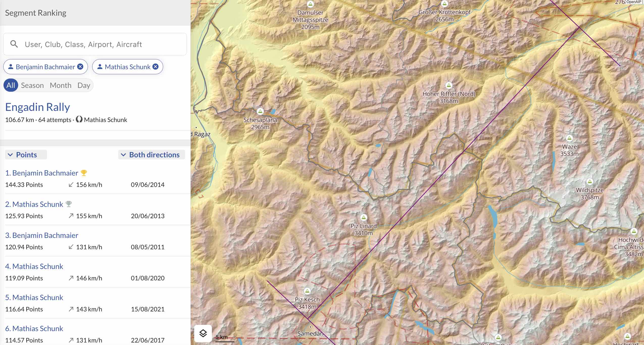The image size is (644, 345).
Task: Select the All time period filter
Action: tap(11, 85)
